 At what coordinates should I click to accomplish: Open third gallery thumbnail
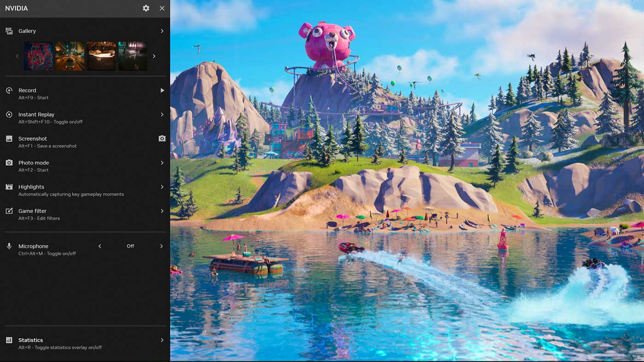101,56
